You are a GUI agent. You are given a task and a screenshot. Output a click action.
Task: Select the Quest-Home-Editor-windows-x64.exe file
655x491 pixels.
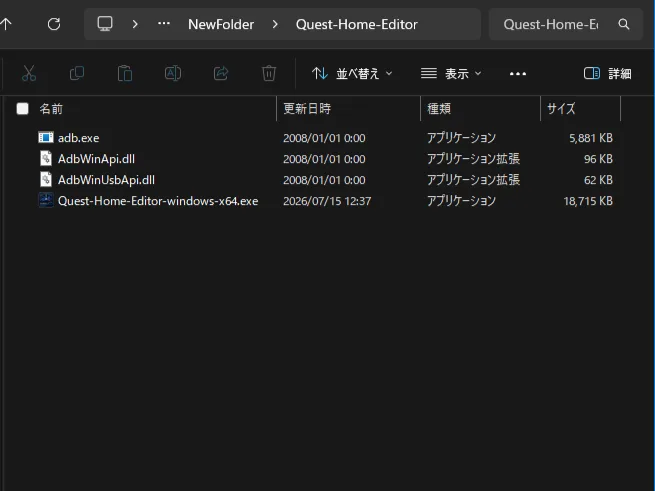pyautogui.click(x=158, y=201)
